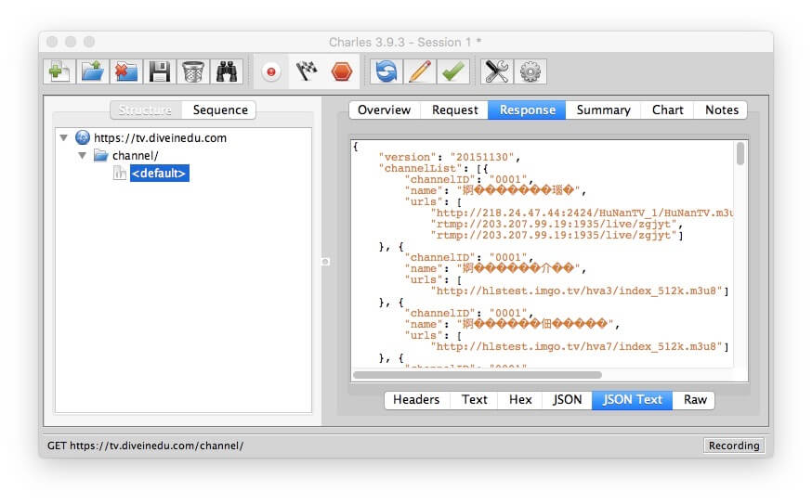Viewport: 812px width, 504px height.
Task: Click the Recording status button
Action: pyautogui.click(x=733, y=446)
